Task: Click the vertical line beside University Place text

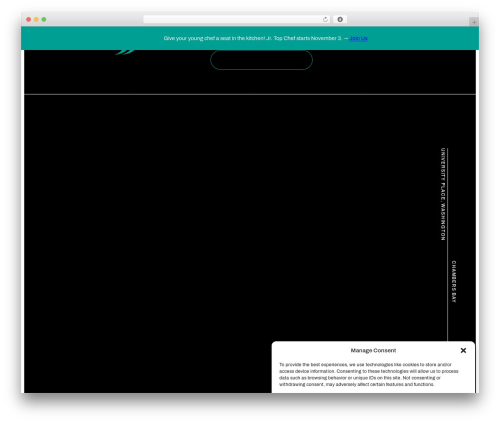Action: [x=447, y=245]
